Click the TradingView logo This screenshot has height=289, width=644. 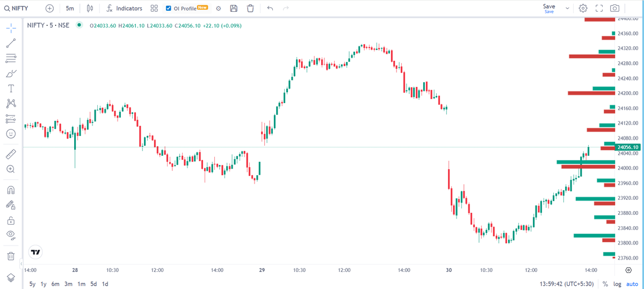click(36, 252)
